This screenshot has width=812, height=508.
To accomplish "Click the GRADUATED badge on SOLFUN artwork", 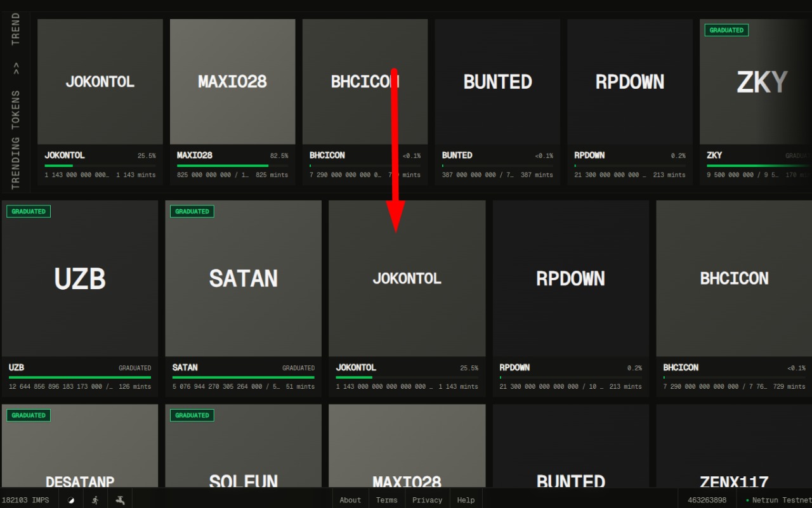I will 192,415.
